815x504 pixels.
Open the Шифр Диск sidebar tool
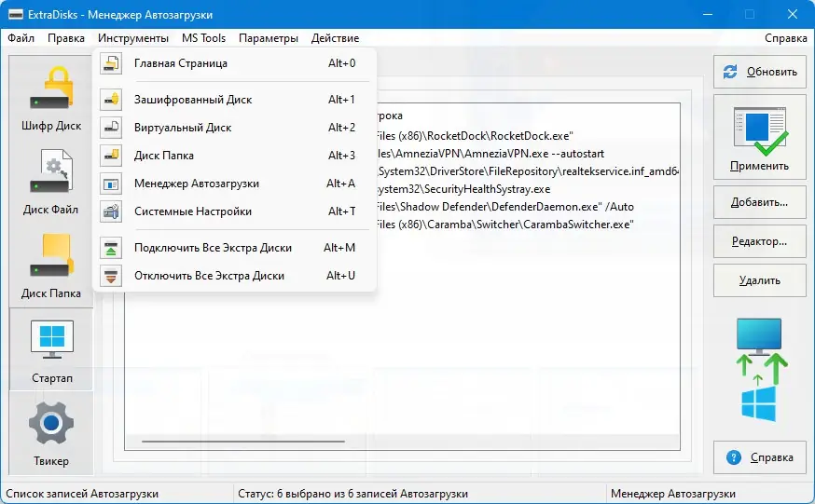click(51, 99)
